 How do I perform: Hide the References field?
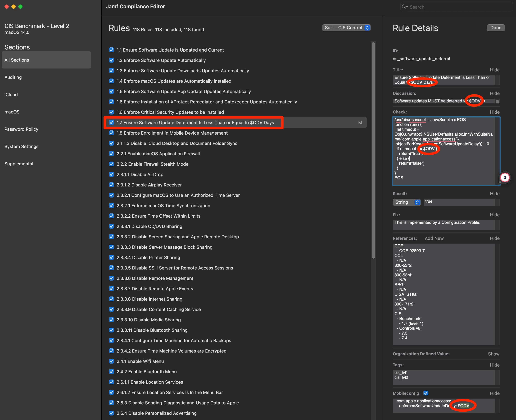(x=495, y=239)
